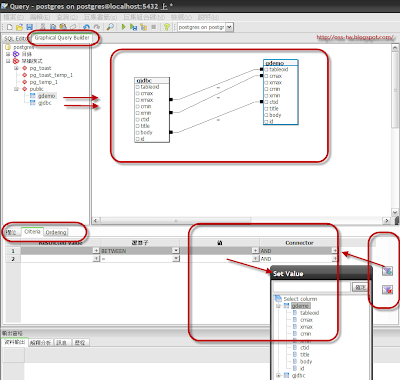Expand the gjdbc node in Set Value tree
The image size is (400, 380).
click(x=278, y=375)
